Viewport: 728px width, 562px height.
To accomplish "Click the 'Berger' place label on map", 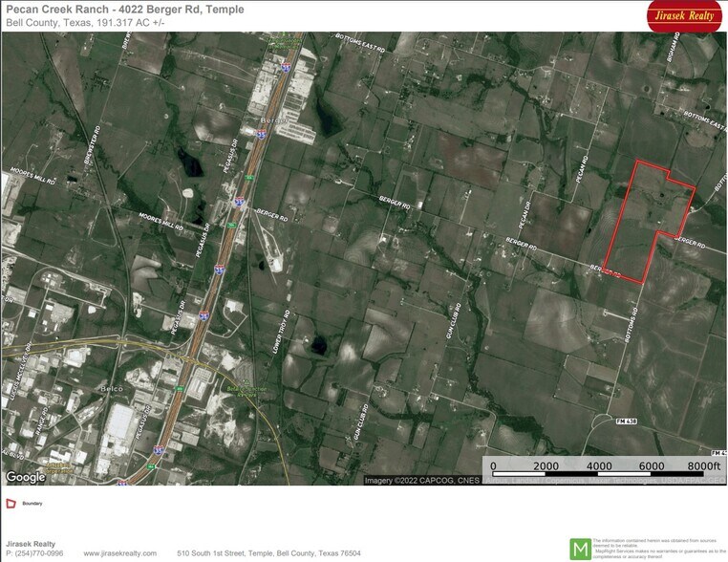I will point(274,120).
